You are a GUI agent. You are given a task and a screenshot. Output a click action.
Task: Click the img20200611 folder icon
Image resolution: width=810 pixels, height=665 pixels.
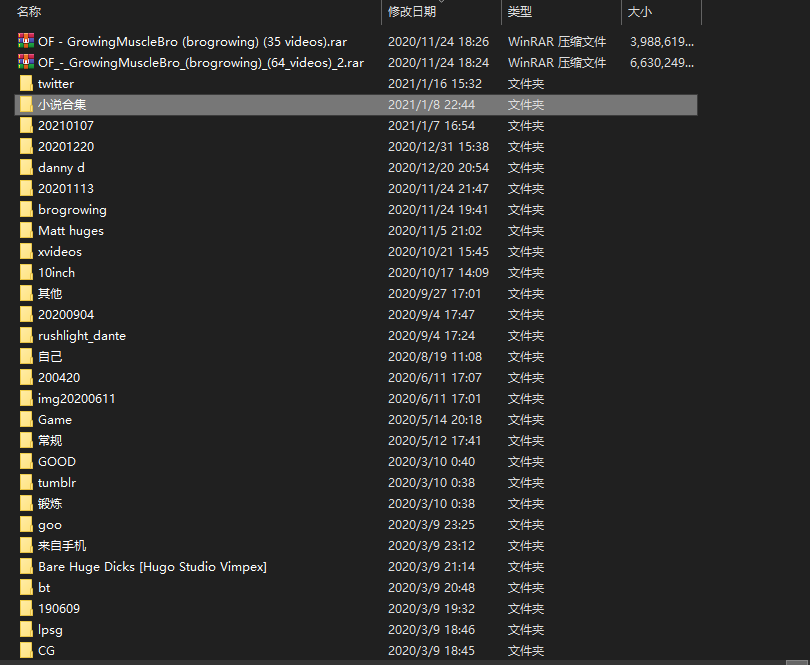point(26,399)
